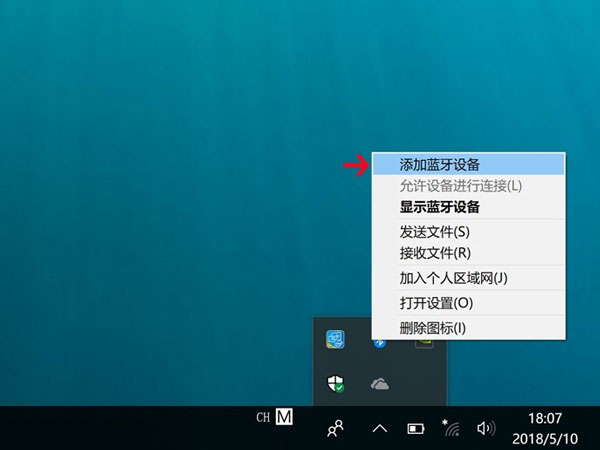This screenshot has width=600, height=450.
Task: Click the battery status icon
Action: coord(415,428)
